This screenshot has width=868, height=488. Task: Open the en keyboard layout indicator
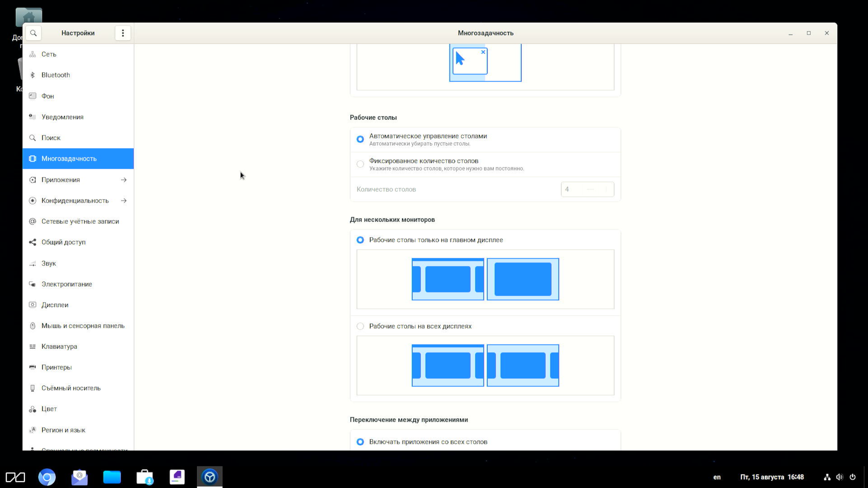pyautogui.click(x=717, y=477)
